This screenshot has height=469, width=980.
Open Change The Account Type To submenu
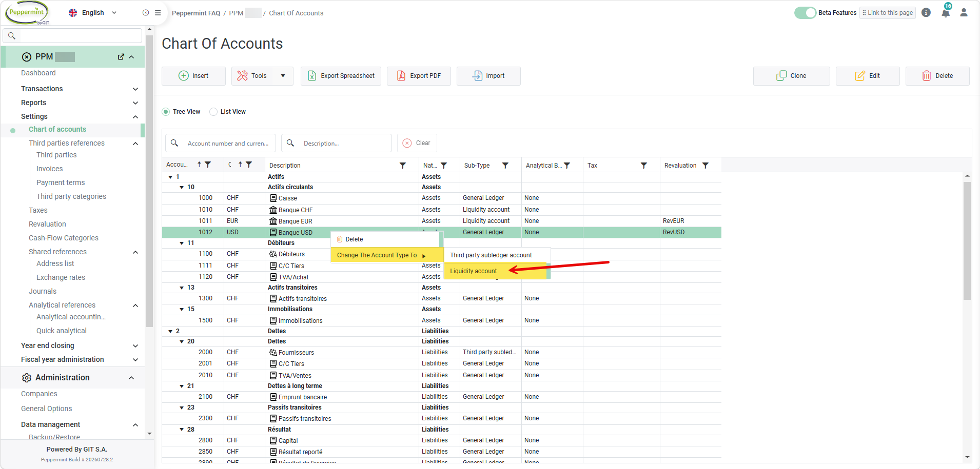[x=387, y=255]
